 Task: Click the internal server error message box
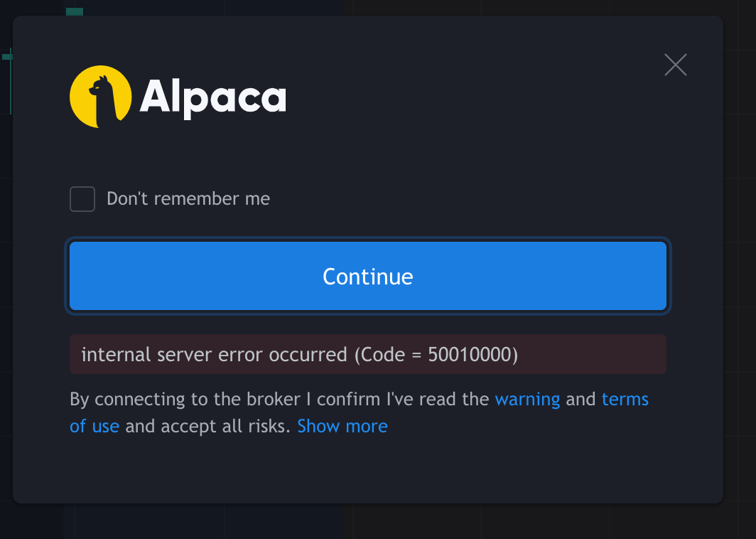click(x=368, y=354)
